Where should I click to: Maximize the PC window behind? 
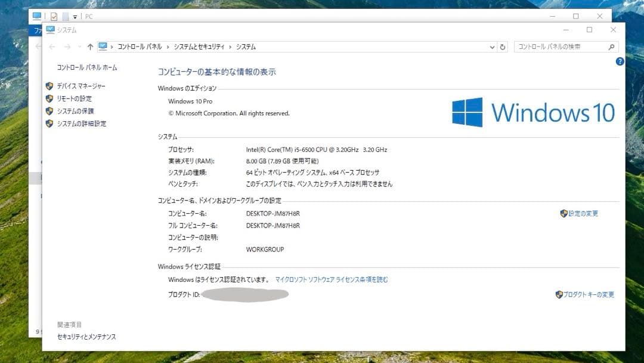coord(576,16)
